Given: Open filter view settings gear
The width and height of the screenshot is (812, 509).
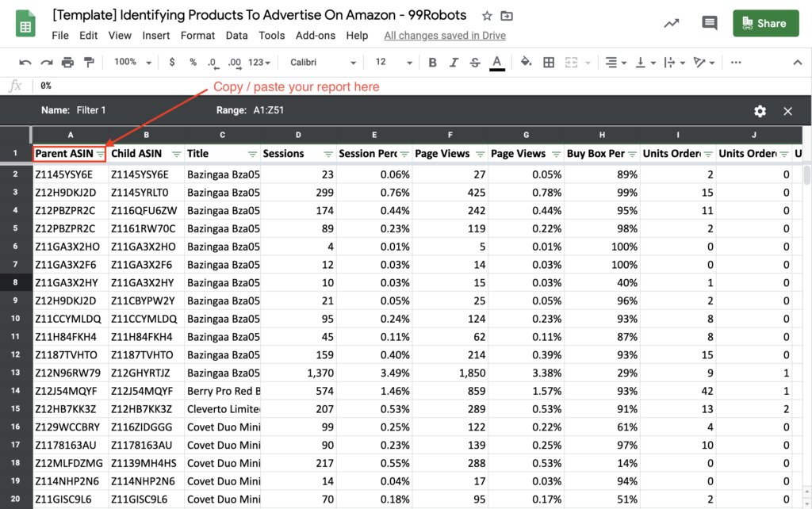Looking at the screenshot, I should click(760, 111).
